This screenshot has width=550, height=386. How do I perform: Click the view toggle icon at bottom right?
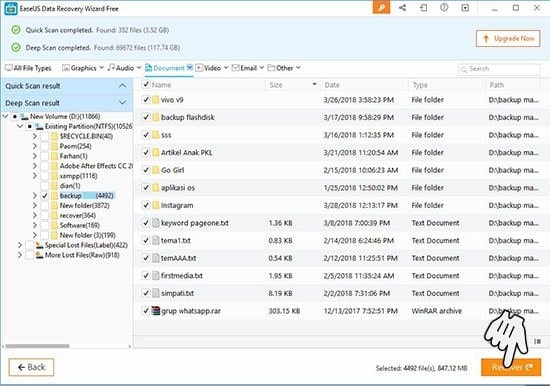(x=537, y=341)
